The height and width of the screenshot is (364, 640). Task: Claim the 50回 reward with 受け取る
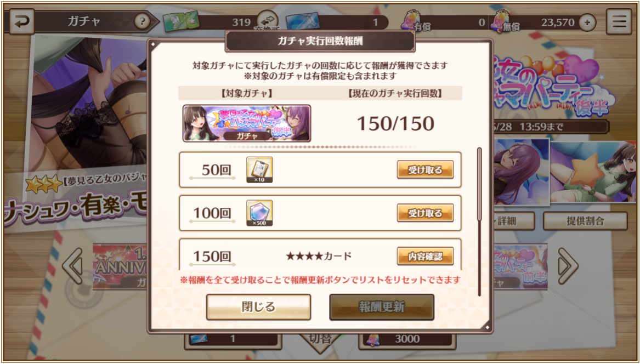(x=426, y=170)
